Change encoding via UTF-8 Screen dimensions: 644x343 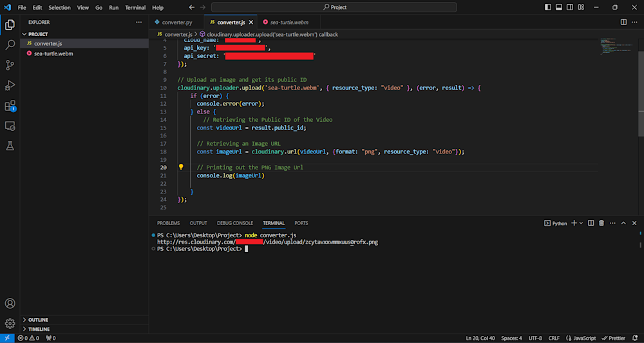click(535, 338)
